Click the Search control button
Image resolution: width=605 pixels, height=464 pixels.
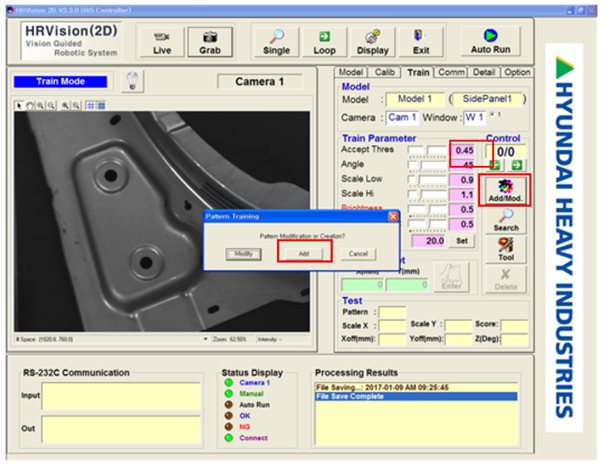click(506, 220)
